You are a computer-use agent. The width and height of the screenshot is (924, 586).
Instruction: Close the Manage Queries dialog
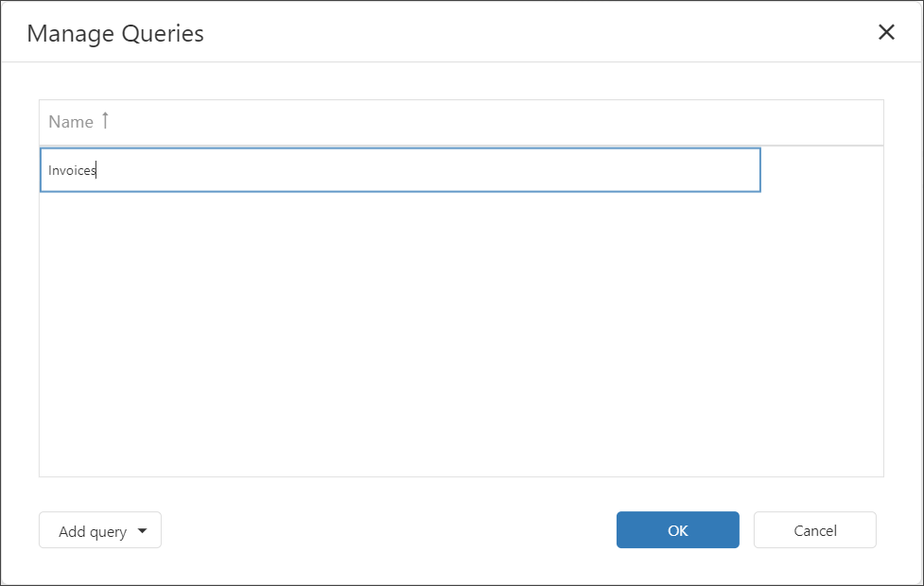coord(886,32)
